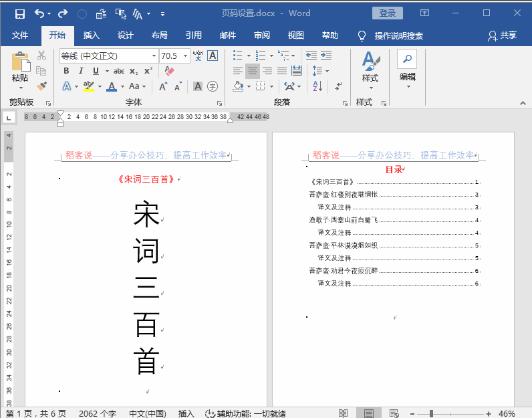Open the Sort A-Z paragraph tool

coord(317,86)
